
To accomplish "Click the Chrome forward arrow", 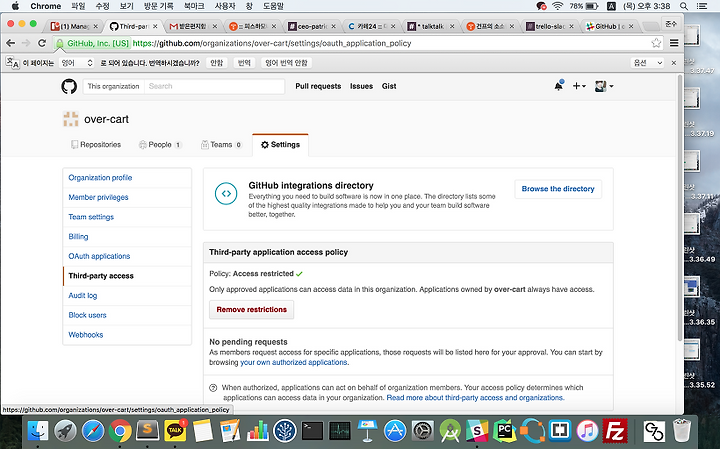I will coord(26,43).
